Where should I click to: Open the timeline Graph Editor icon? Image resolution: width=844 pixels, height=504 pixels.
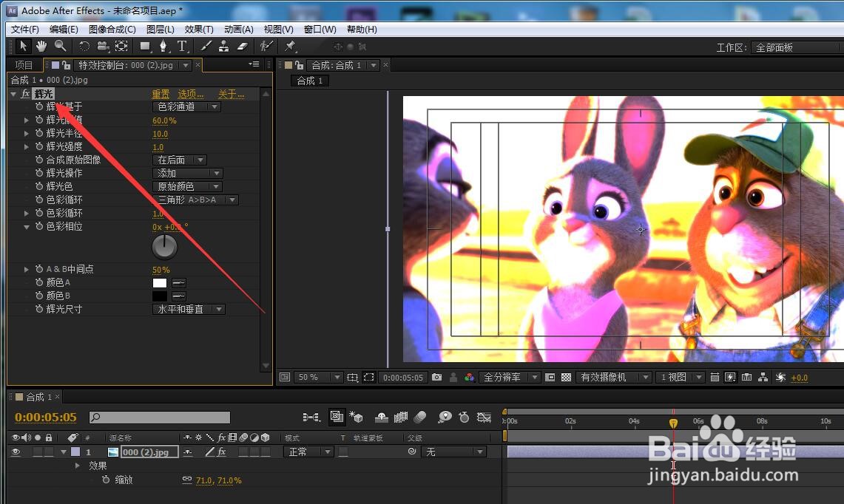click(484, 417)
